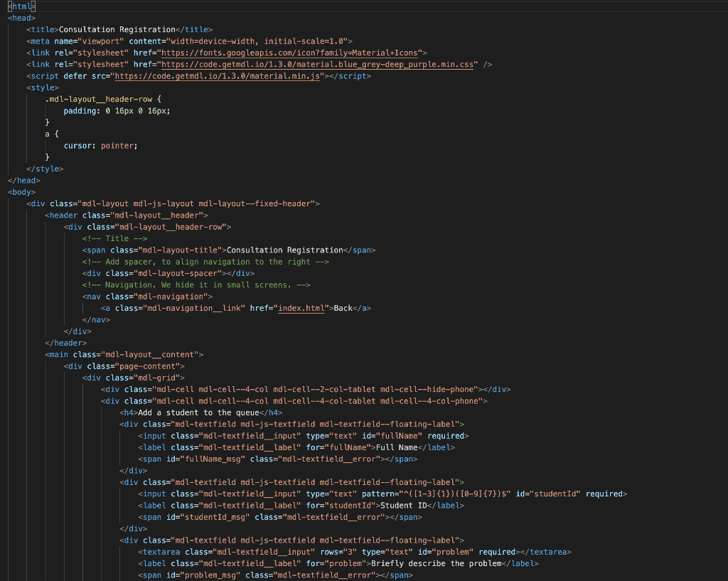Click the closing style tag

45,169
